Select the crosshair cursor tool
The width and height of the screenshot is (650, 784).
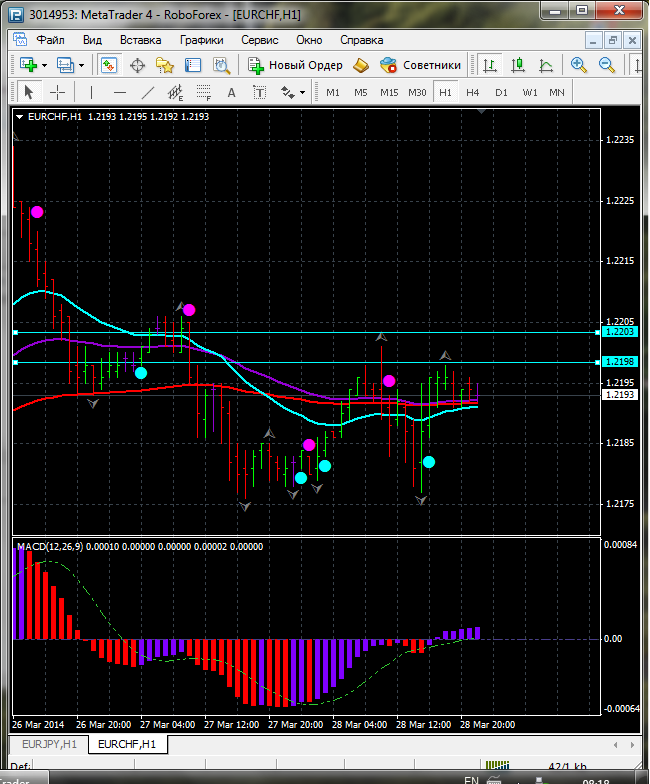(58, 92)
